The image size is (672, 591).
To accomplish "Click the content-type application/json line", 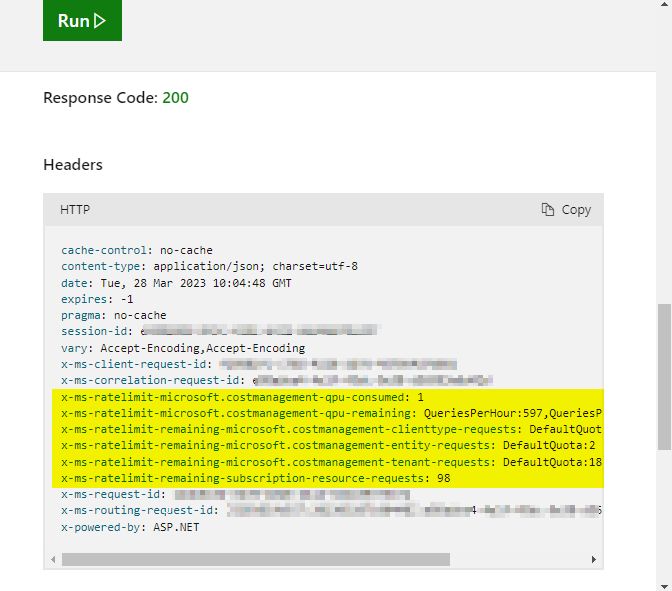I will pyautogui.click(x=209, y=266).
